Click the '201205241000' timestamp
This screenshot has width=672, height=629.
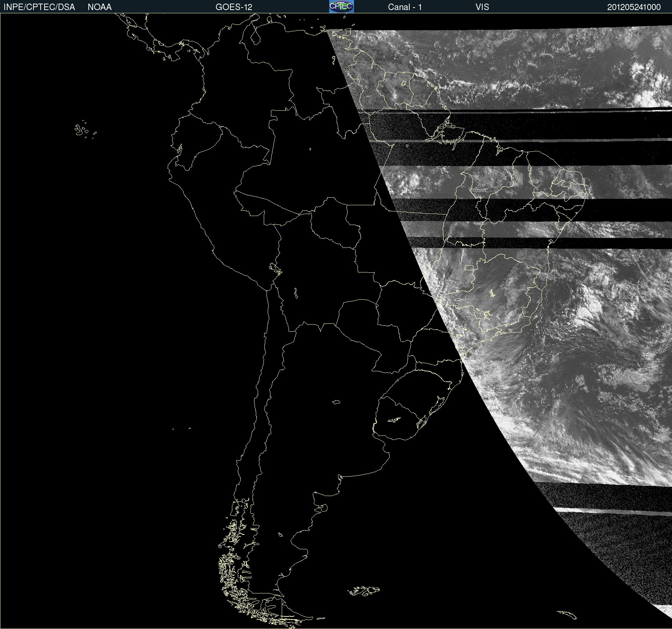tap(634, 7)
